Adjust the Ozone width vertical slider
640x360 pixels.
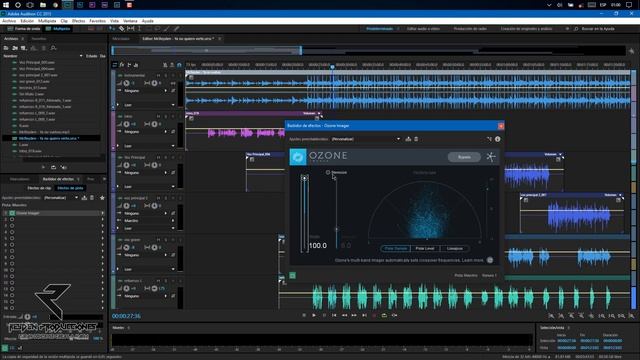click(304, 213)
